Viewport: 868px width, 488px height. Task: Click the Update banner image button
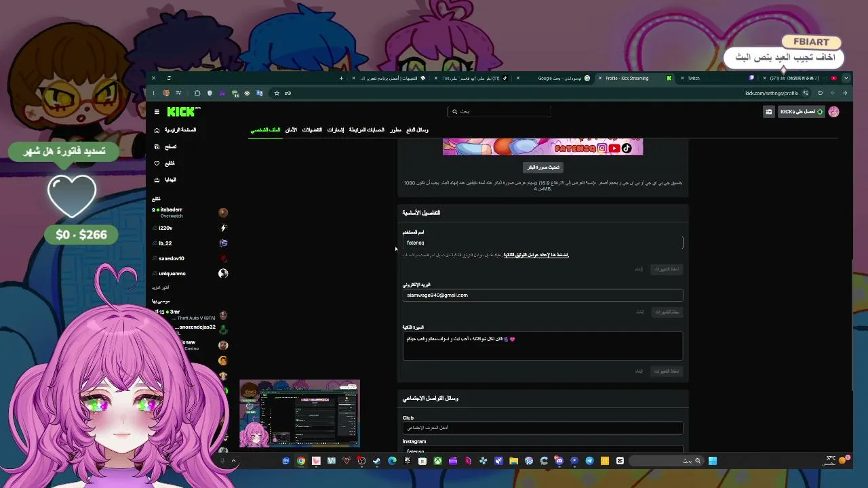tap(543, 167)
